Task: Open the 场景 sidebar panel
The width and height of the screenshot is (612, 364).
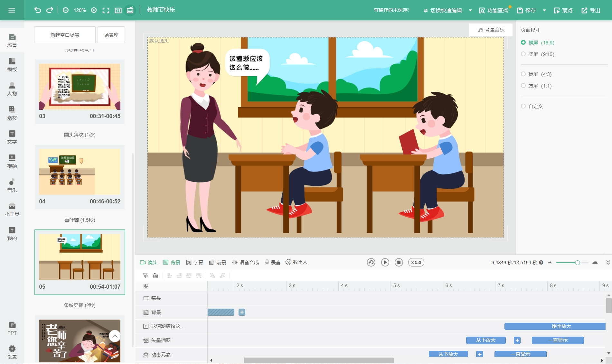Action: click(x=12, y=41)
